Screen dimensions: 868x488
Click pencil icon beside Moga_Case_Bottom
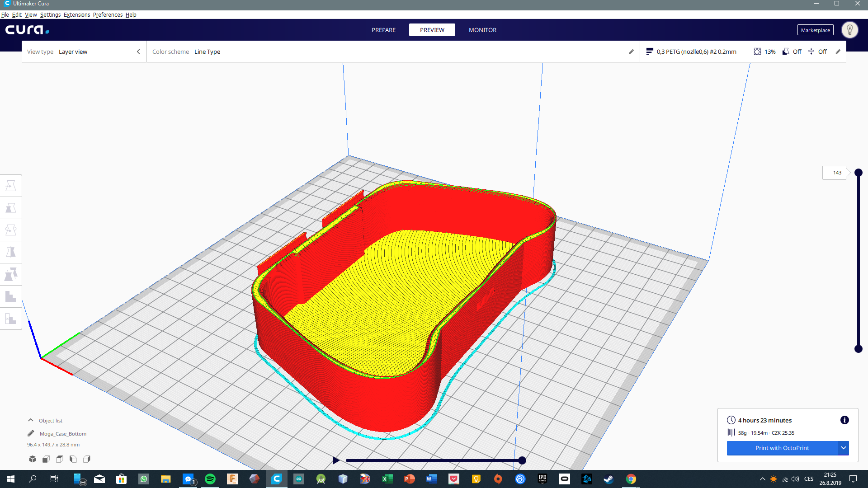31,433
